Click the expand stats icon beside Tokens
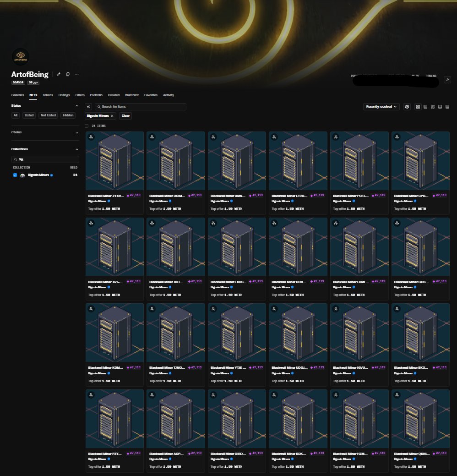 (x=447, y=80)
